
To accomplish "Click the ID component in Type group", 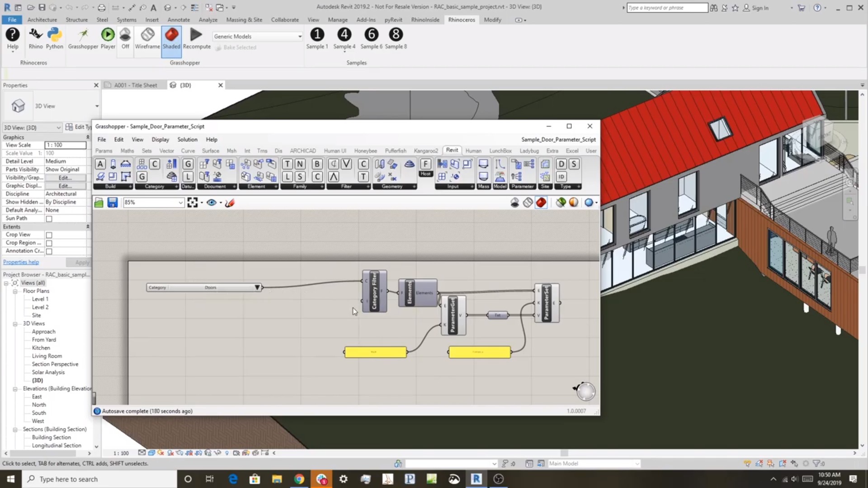I will tap(561, 177).
